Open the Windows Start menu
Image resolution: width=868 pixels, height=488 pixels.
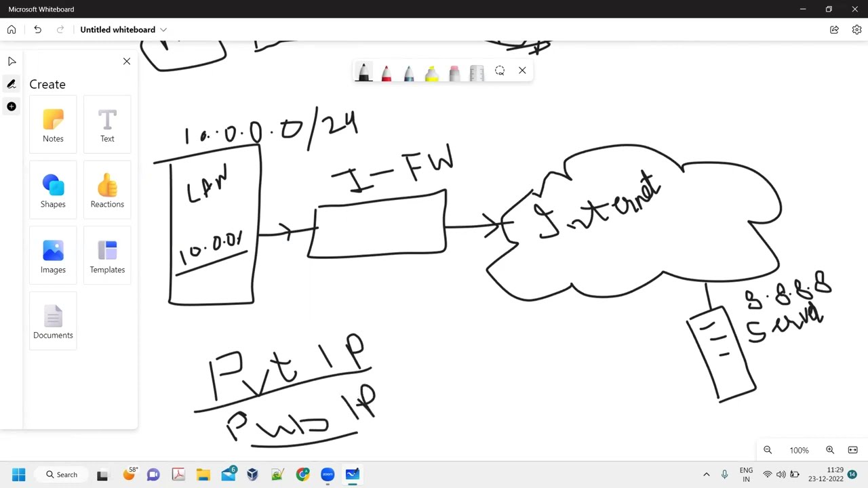point(18,474)
